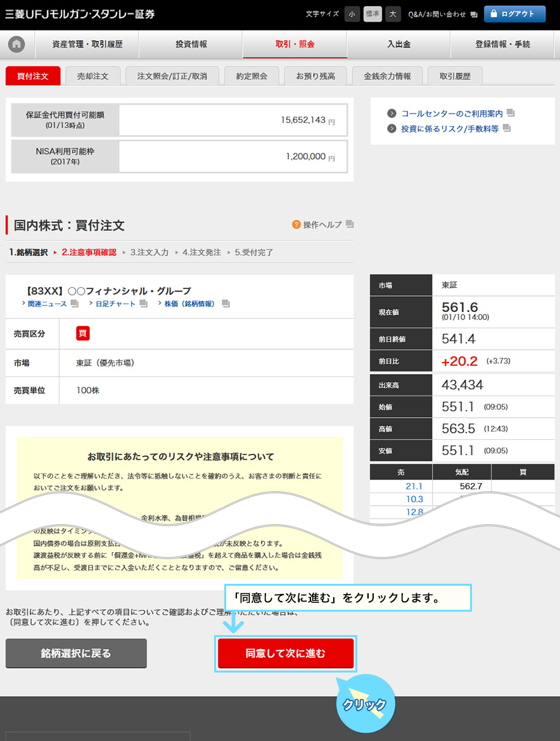Open 日足チャート link
Viewport: 560px width, 741px height.
pos(116,304)
